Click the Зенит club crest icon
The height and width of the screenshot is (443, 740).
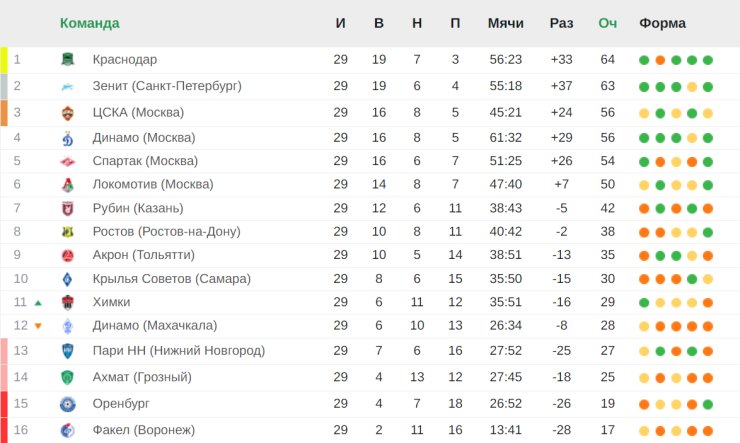(68, 86)
